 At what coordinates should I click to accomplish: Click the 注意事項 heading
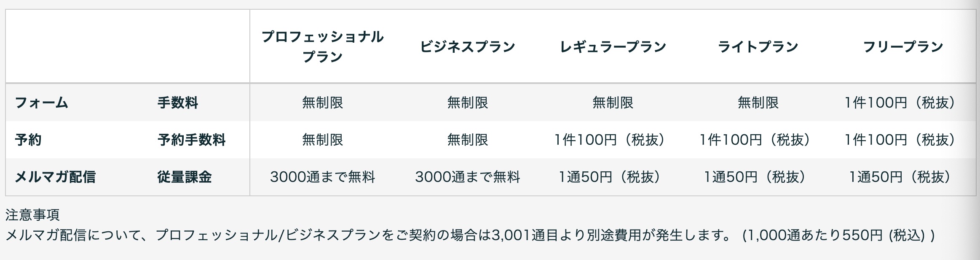(x=32, y=215)
